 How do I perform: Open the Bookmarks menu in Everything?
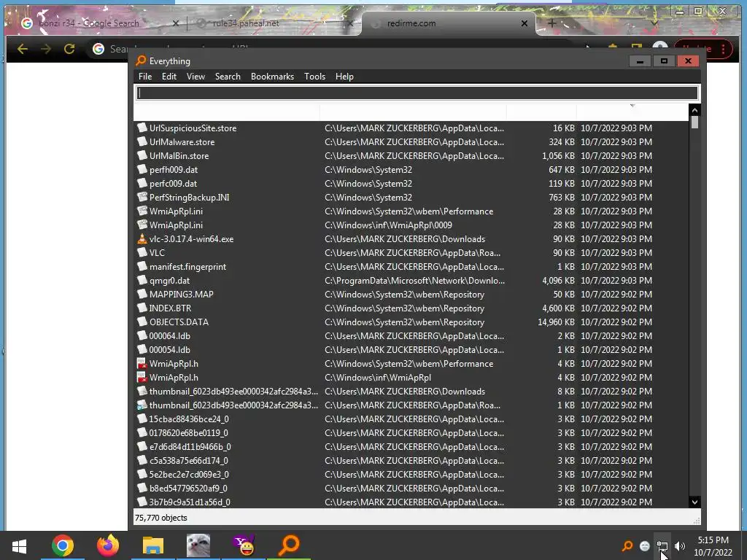272,77
